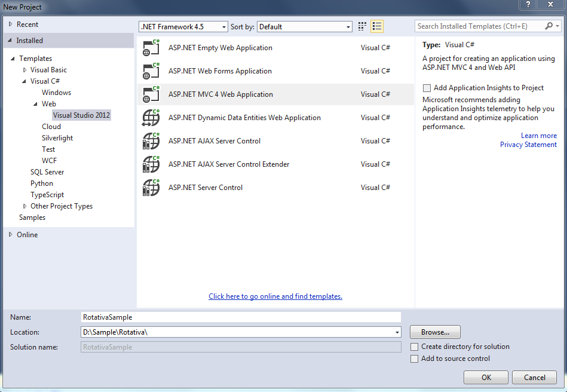Click the ASP.NET Empty Web Application icon
Viewport: 567px width, 392px height.
click(151, 48)
